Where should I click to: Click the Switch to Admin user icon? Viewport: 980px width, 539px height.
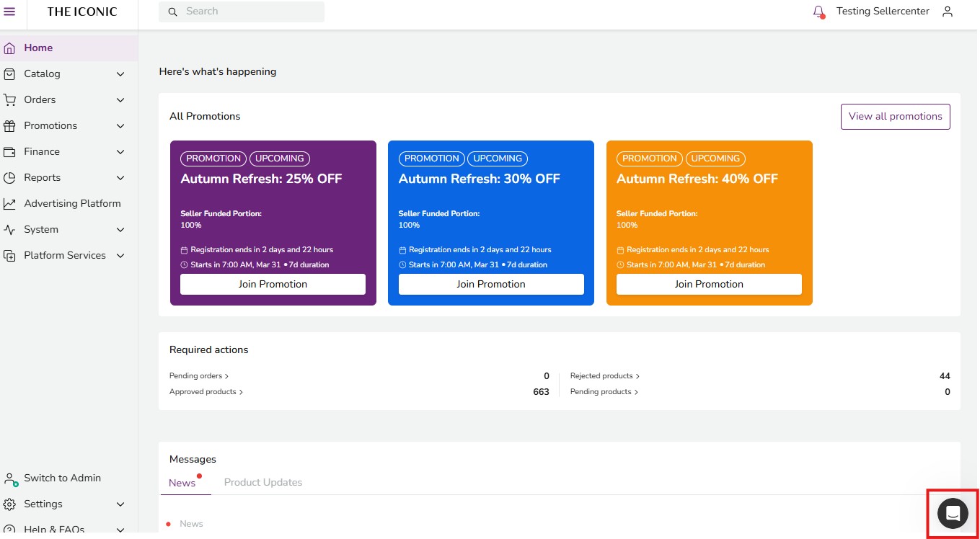coord(9,478)
